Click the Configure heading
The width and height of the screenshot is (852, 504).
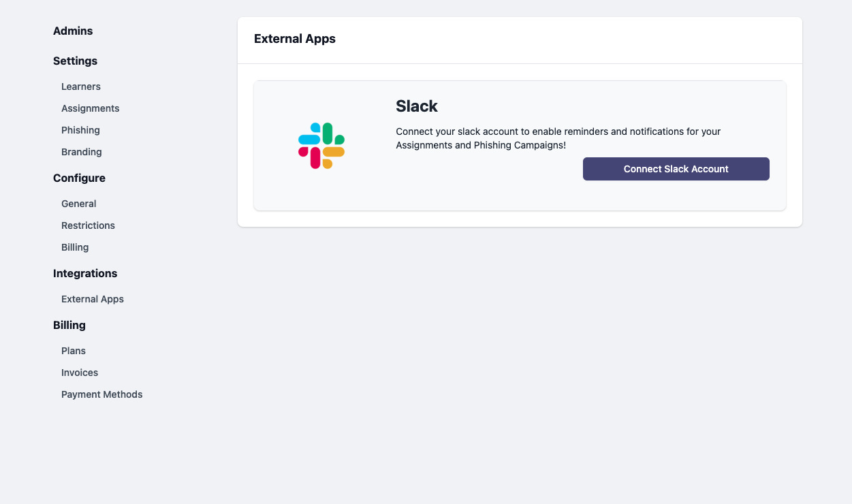[79, 178]
